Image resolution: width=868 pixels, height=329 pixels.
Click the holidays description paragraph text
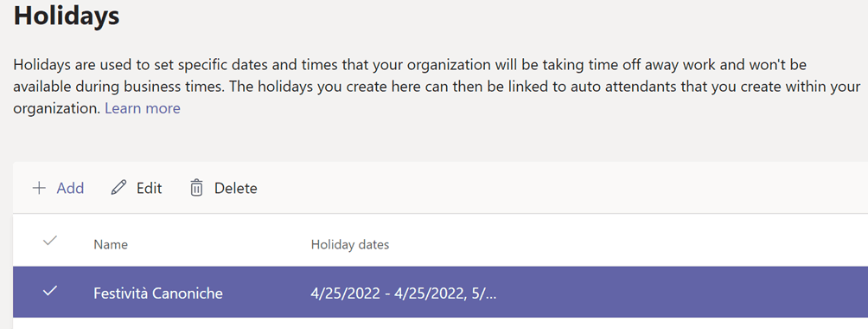(437, 87)
